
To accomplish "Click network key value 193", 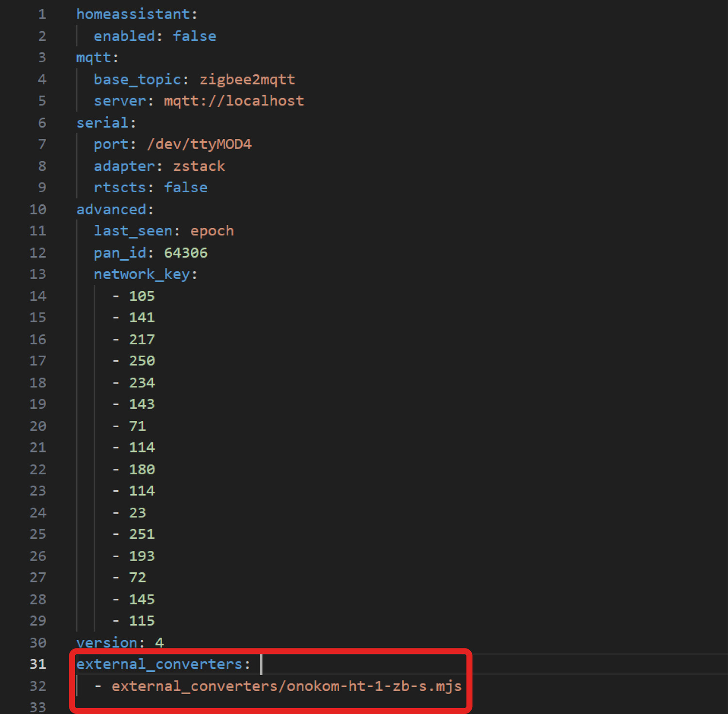I will coord(142,556).
